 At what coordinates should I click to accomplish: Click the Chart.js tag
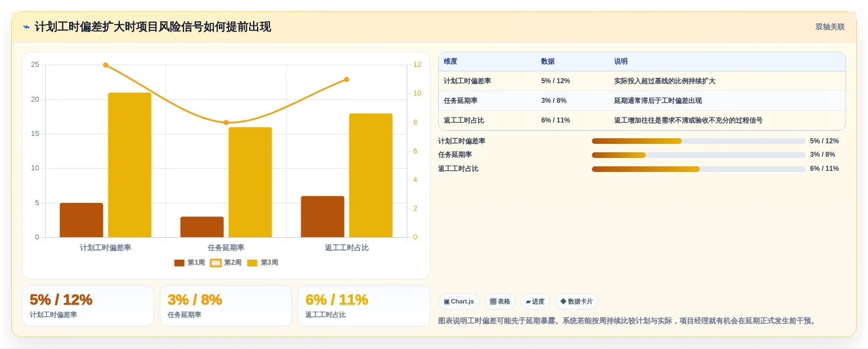tap(459, 301)
